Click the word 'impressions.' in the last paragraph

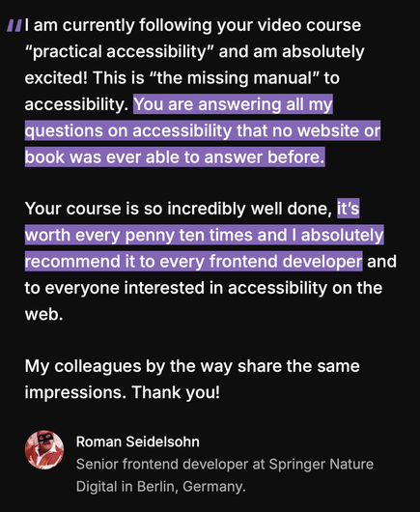[75, 392]
